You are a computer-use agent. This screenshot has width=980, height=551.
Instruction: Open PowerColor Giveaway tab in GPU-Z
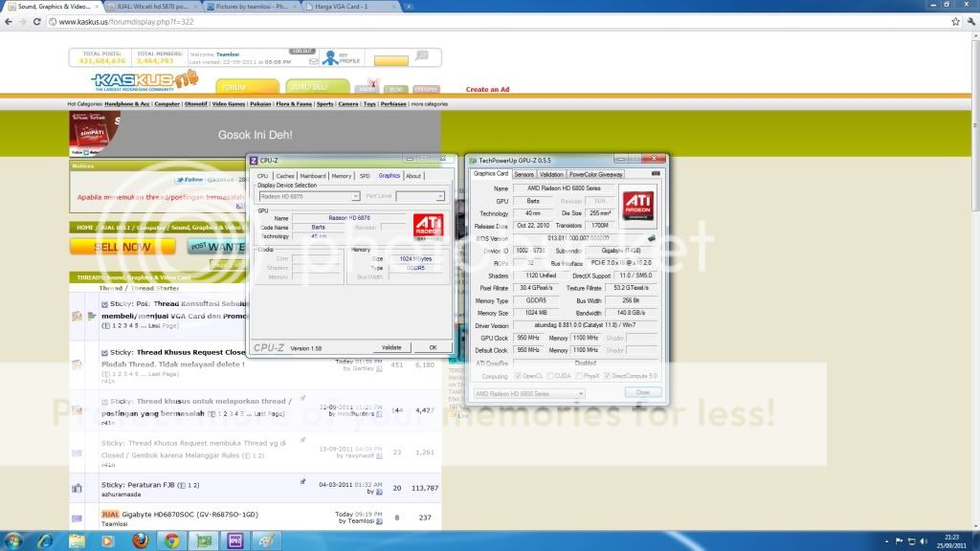point(595,174)
